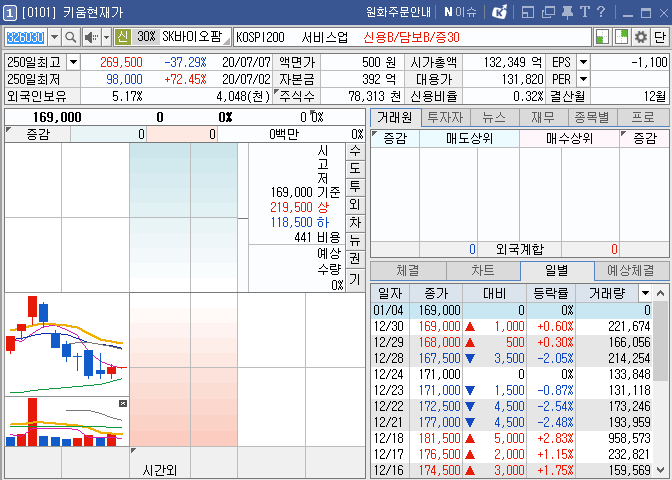
Task: Click the 250-day high value 269,500
Action: point(121,62)
